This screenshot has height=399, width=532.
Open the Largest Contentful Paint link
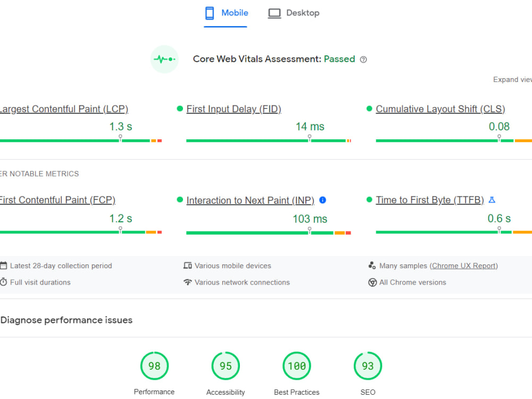coord(65,109)
